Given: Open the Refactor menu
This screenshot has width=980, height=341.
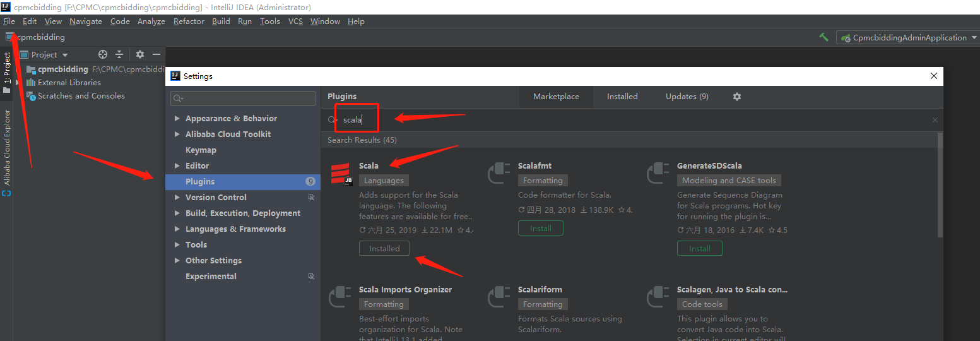Looking at the screenshot, I should point(189,21).
